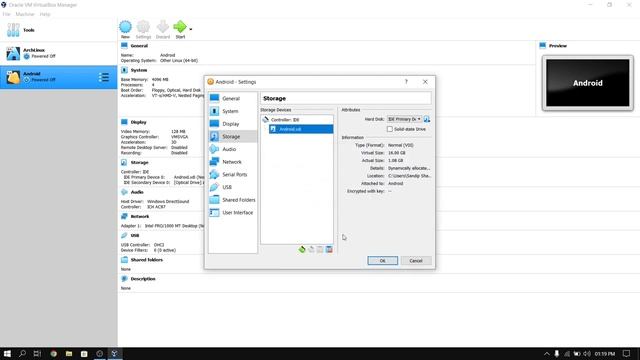Open Task View on the taskbar

(x=37, y=353)
